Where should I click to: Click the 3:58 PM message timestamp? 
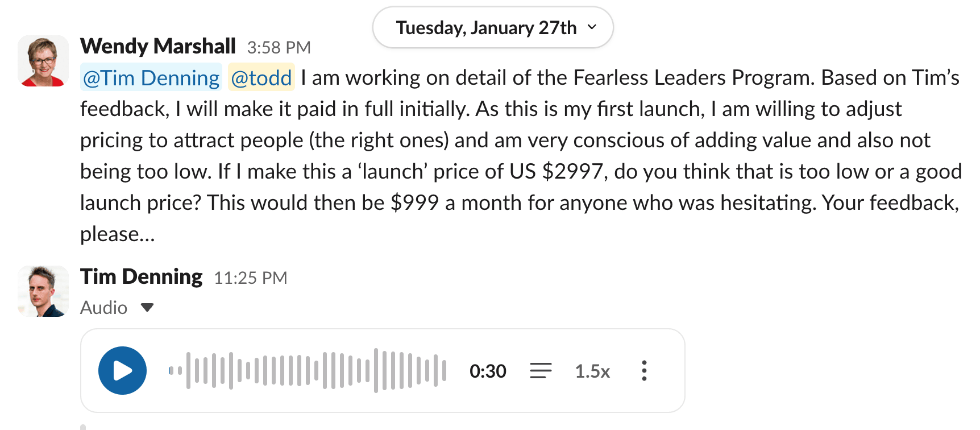coord(279,48)
